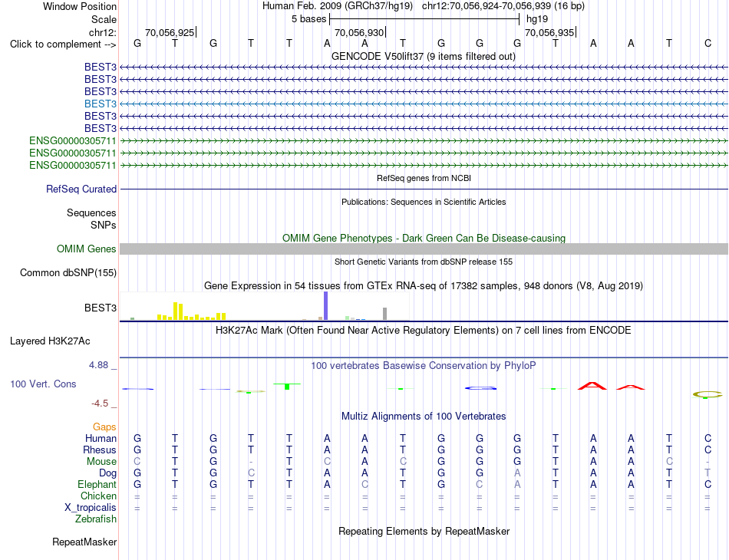Click the 'hg19' text beside the scale bar
729x560 pixels.
pyautogui.click(x=537, y=19)
